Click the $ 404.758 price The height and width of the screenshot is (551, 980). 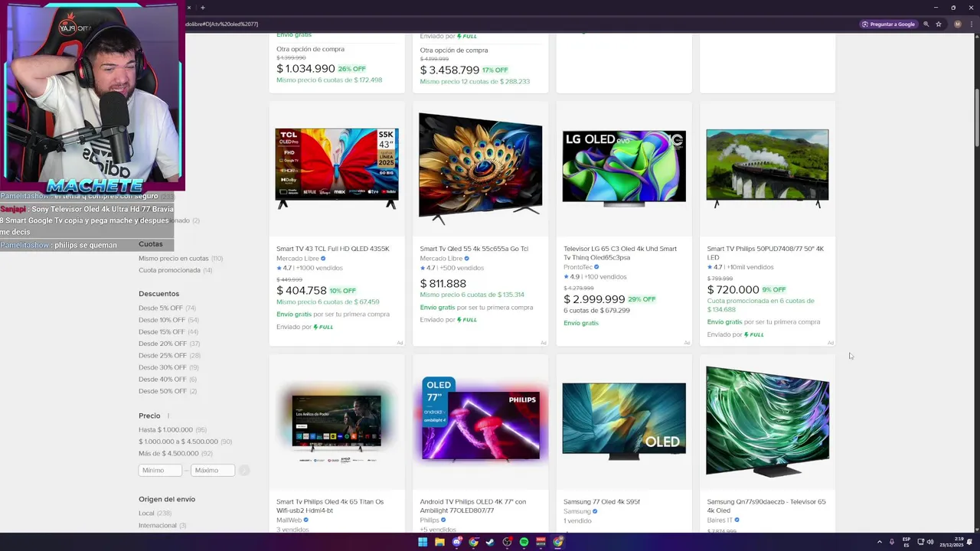[302, 291]
